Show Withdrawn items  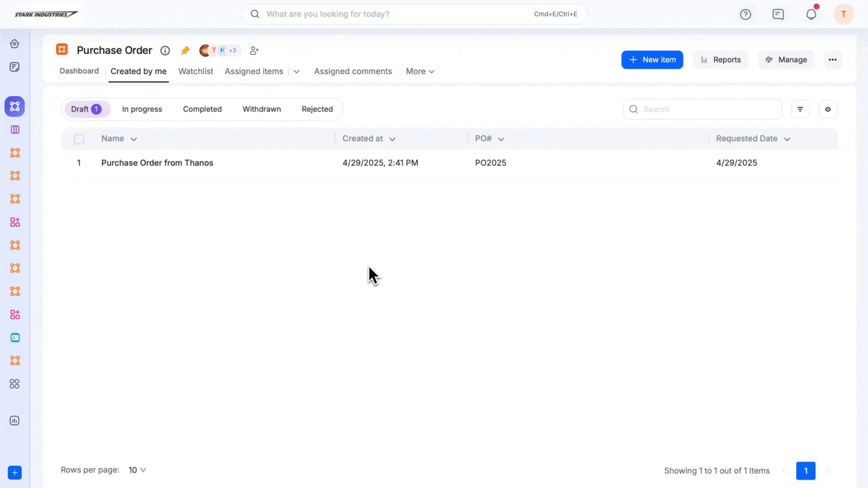pos(262,109)
